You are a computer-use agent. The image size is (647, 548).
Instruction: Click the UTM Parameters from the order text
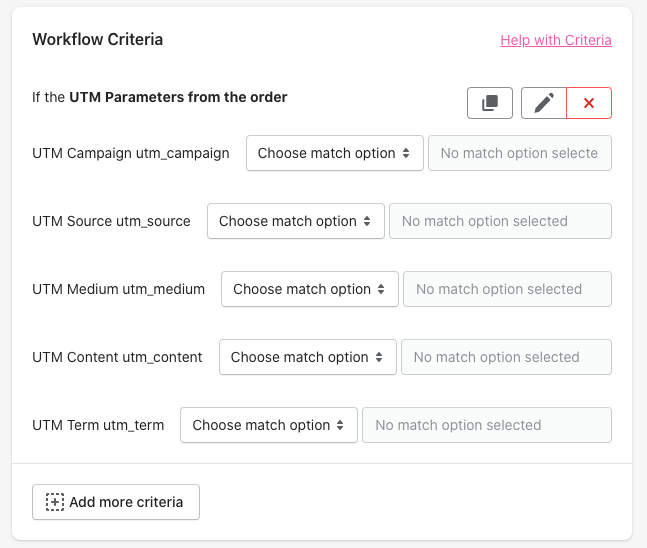[178, 97]
